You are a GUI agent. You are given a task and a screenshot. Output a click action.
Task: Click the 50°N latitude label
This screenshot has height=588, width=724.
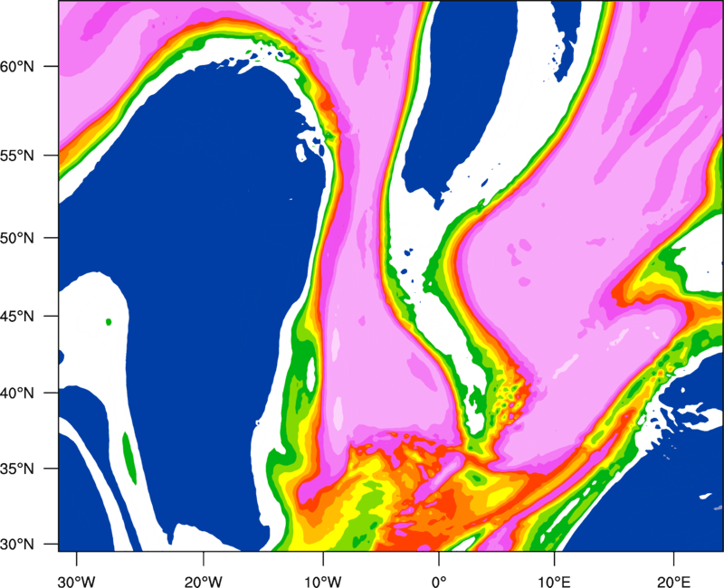click(17, 238)
